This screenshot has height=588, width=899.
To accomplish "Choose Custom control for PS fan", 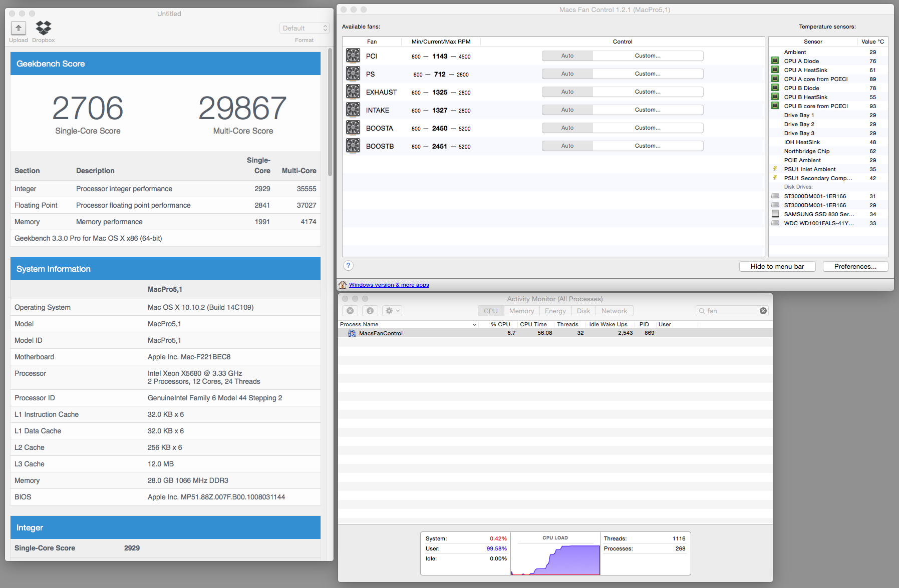I will point(648,74).
